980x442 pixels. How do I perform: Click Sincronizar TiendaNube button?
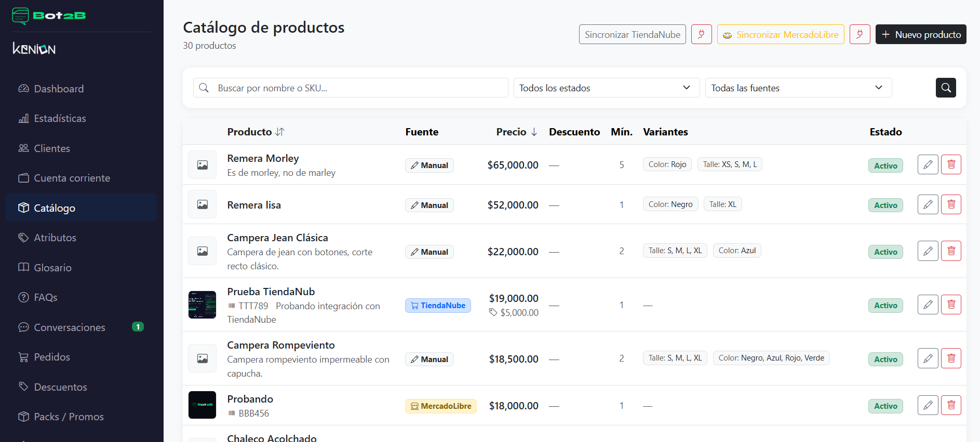pyautogui.click(x=632, y=34)
